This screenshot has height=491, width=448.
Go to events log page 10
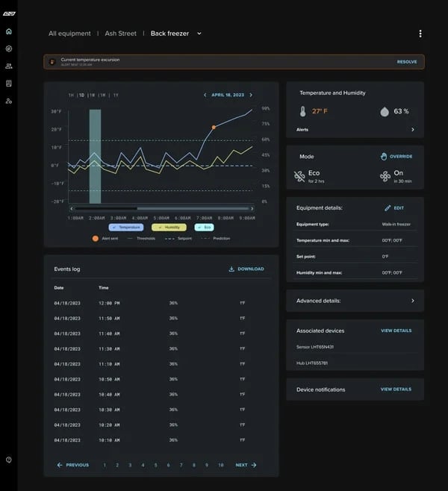[221, 465]
